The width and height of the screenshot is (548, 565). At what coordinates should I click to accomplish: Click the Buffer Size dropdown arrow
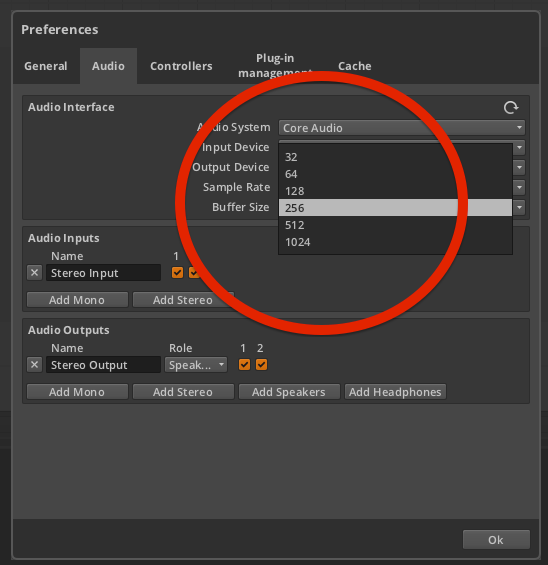(x=519, y=207)
